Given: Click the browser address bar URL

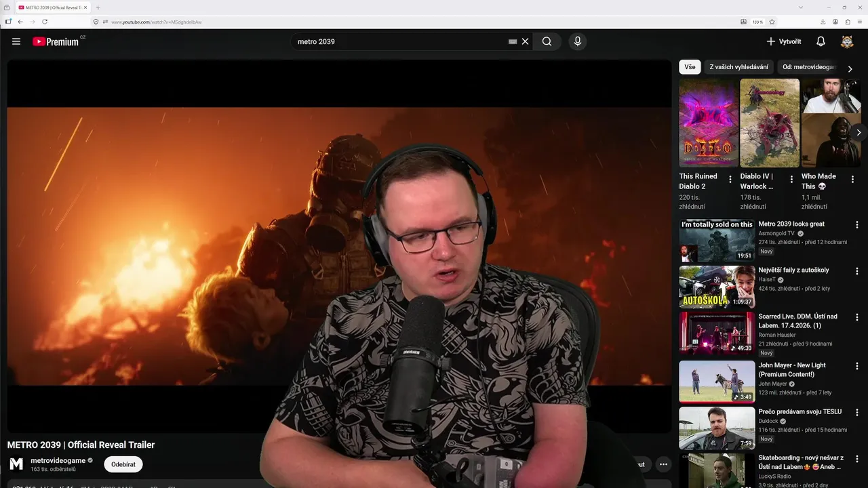Looking at the screenshot, I should [x=157, y=22].
